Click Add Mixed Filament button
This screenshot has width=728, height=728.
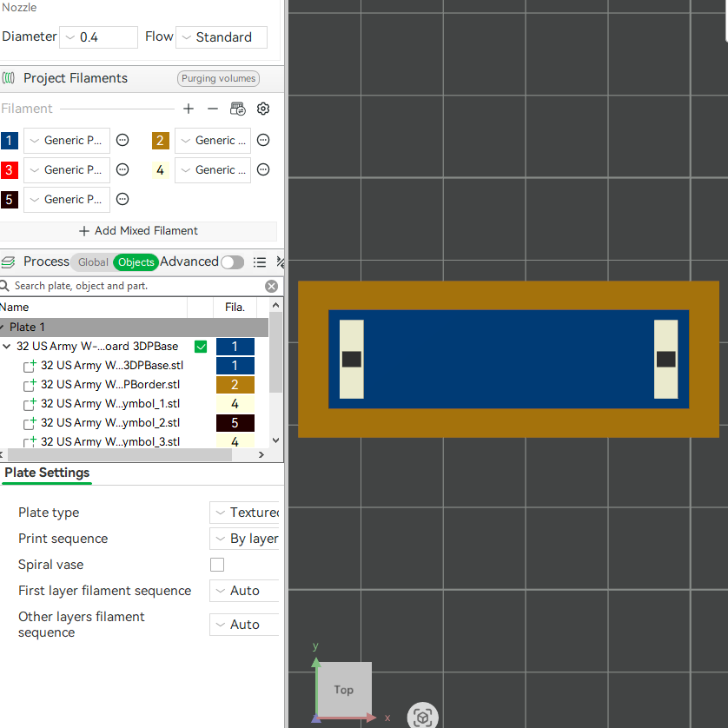(x=138, y=231)
